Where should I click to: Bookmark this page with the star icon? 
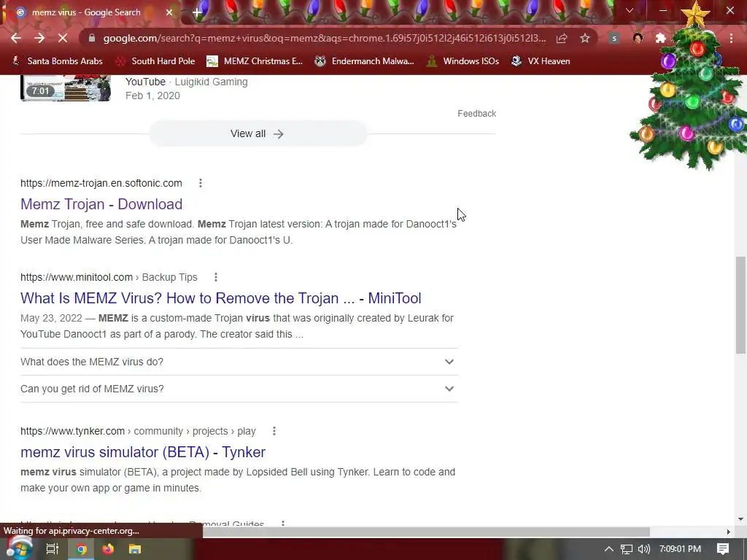585,38
